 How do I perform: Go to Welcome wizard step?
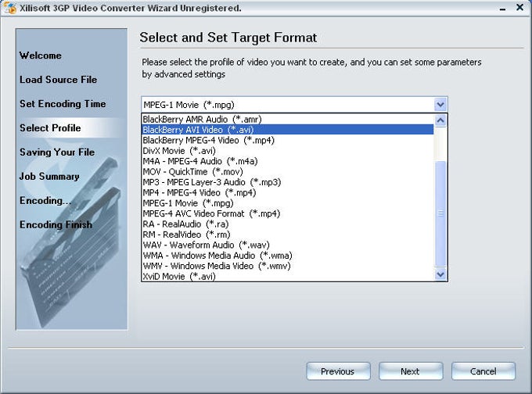pos(41,56)
